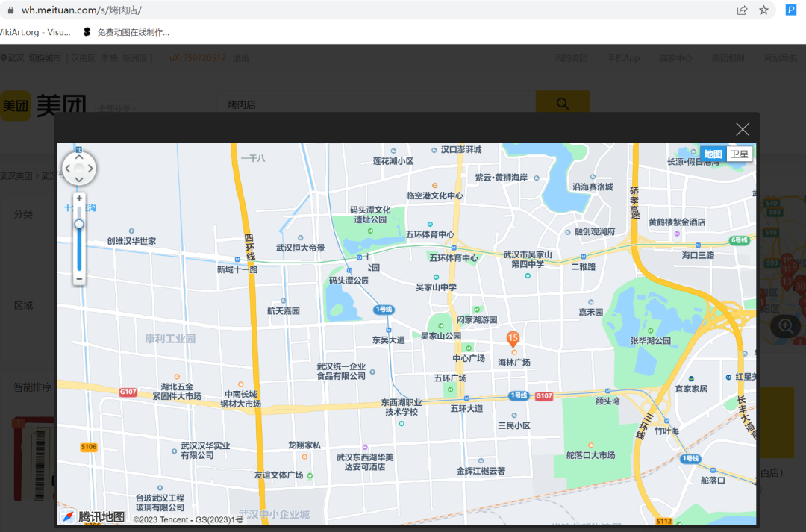806x532 pixels.
Task: View site info via the lock icon
Action: (10, 10)
